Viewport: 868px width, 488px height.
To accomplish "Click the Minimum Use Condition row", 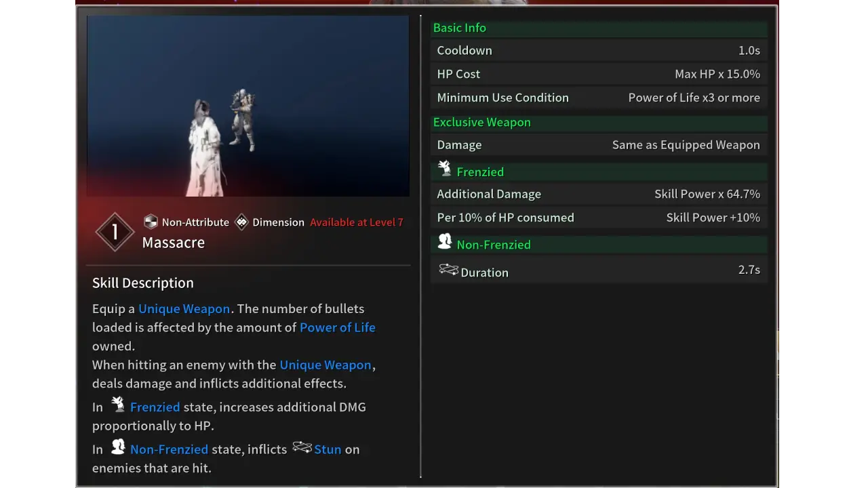I will [x=598, y=98].
